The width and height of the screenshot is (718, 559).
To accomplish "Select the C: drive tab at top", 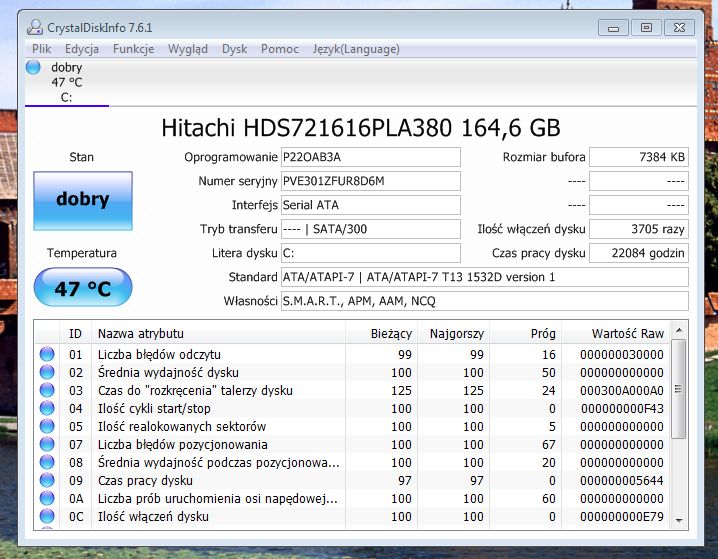I will tap(67, 82).
